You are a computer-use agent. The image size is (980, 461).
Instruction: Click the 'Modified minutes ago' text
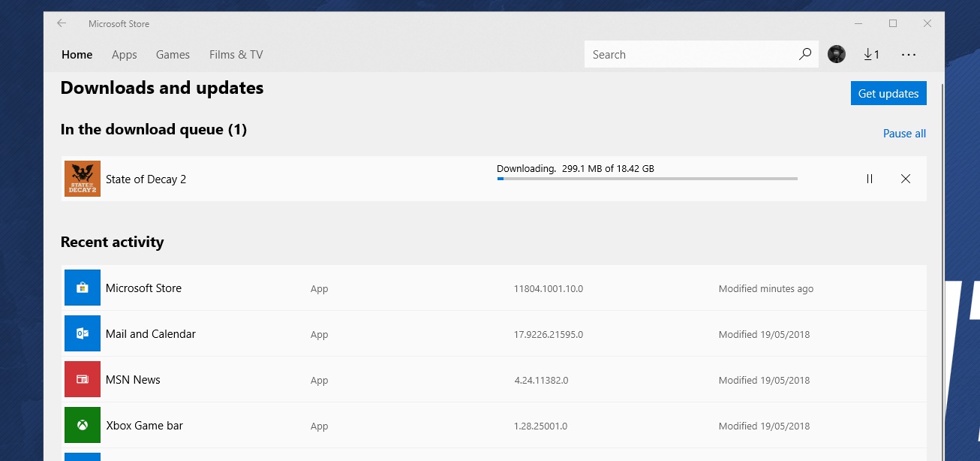coord(766,289)
